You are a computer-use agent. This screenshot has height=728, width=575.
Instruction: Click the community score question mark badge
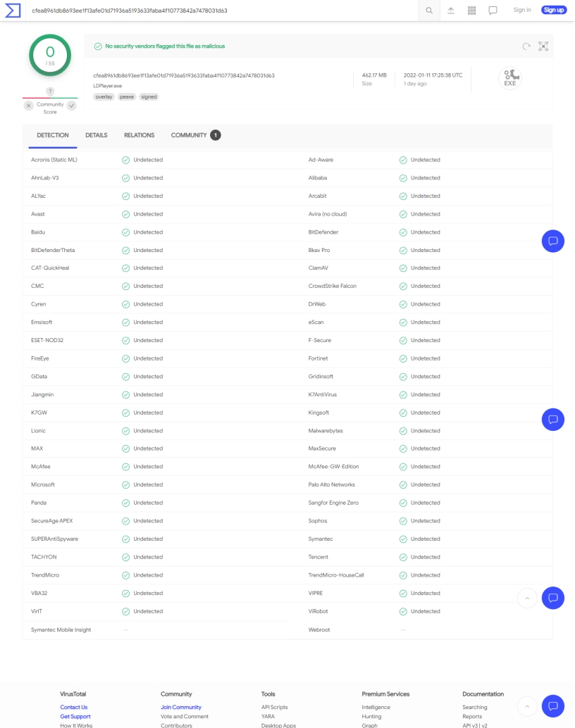[50, 92]
